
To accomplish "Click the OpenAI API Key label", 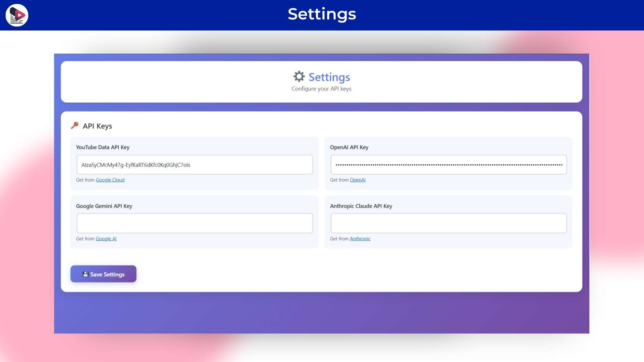I will [x=349, y=147].
